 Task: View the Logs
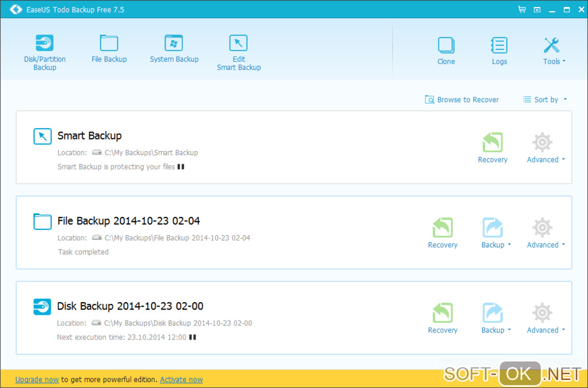(499, 51)
